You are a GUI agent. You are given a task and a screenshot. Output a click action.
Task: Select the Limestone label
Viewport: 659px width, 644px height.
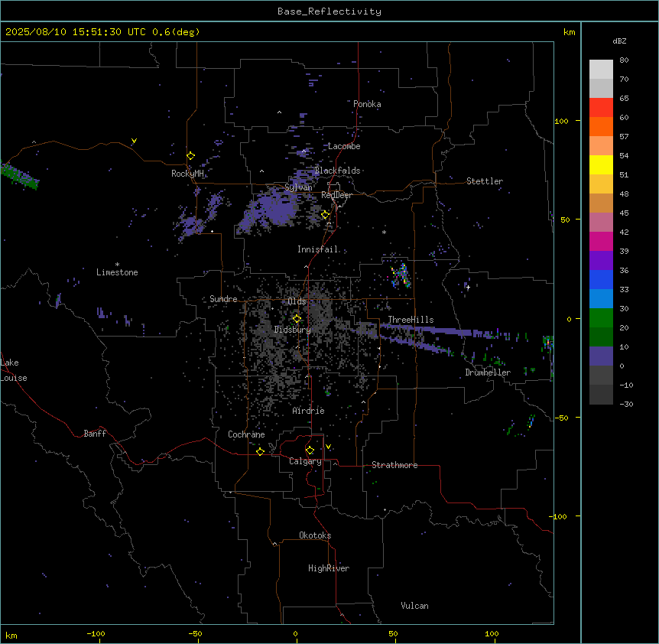[x=117, y=272]
